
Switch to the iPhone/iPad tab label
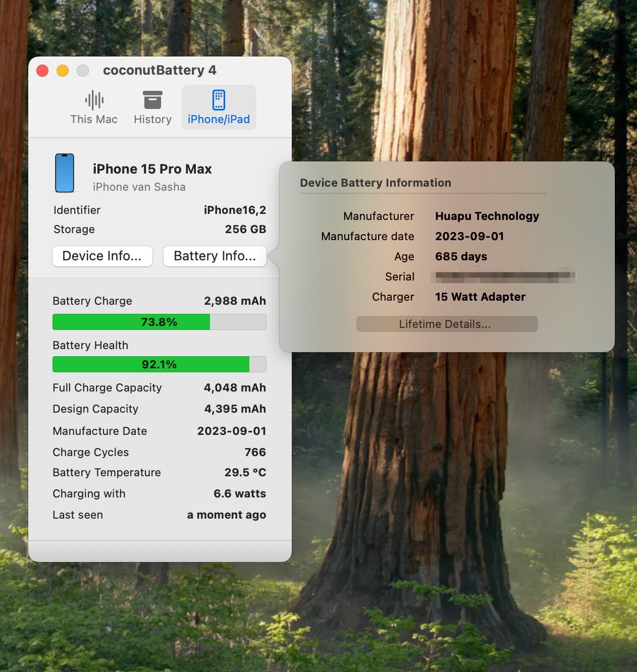click(x=219, y=120)
